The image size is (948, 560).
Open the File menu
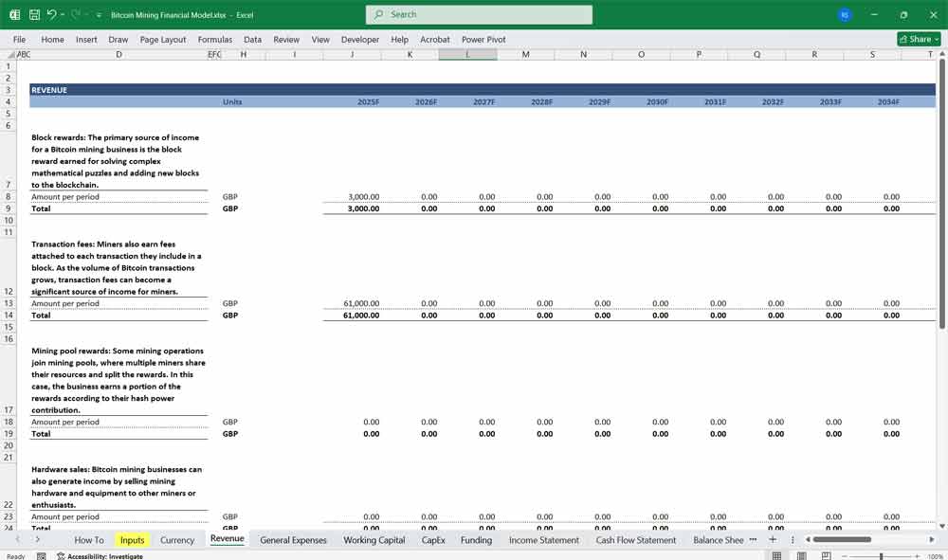click(x=19, y=39)
